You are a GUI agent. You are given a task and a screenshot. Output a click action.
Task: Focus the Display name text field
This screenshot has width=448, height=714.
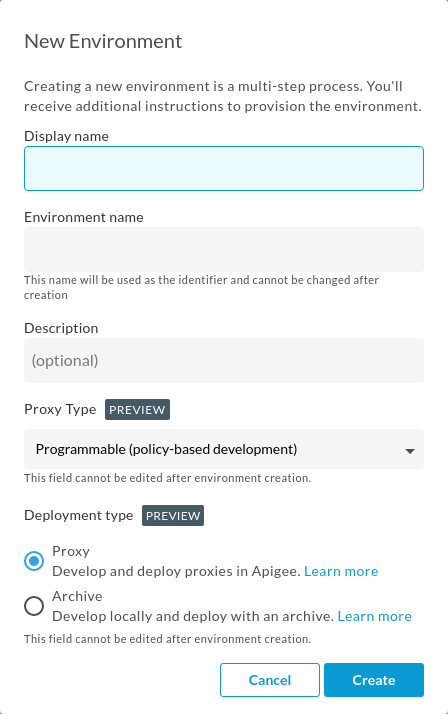[x=224, y=168]
